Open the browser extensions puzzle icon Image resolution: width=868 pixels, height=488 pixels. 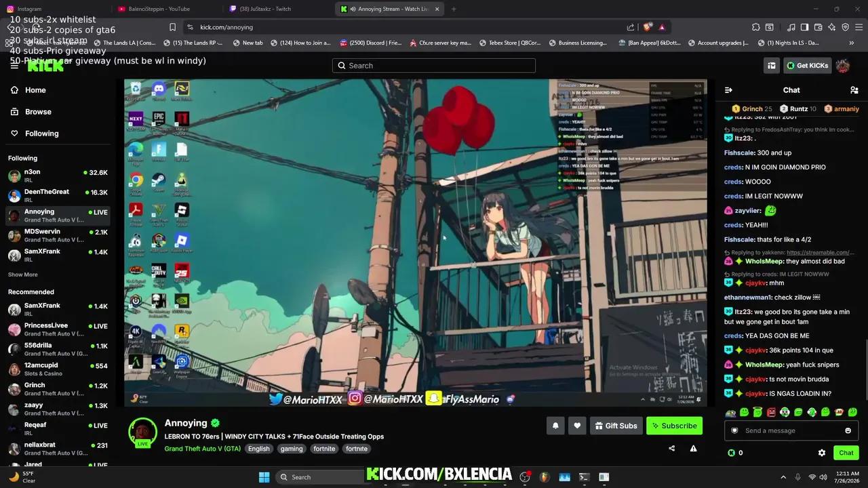pyautogui.click(x=755, y=27)
